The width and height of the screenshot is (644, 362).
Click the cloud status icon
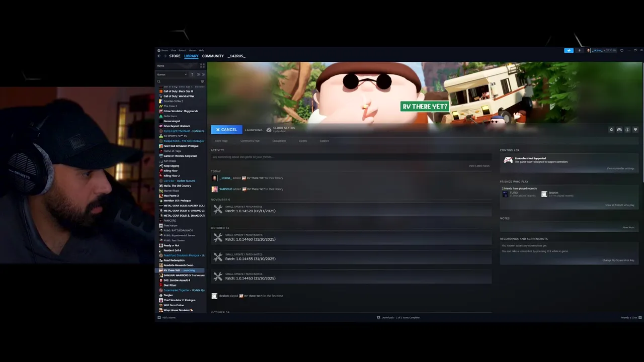pos(269,130)
